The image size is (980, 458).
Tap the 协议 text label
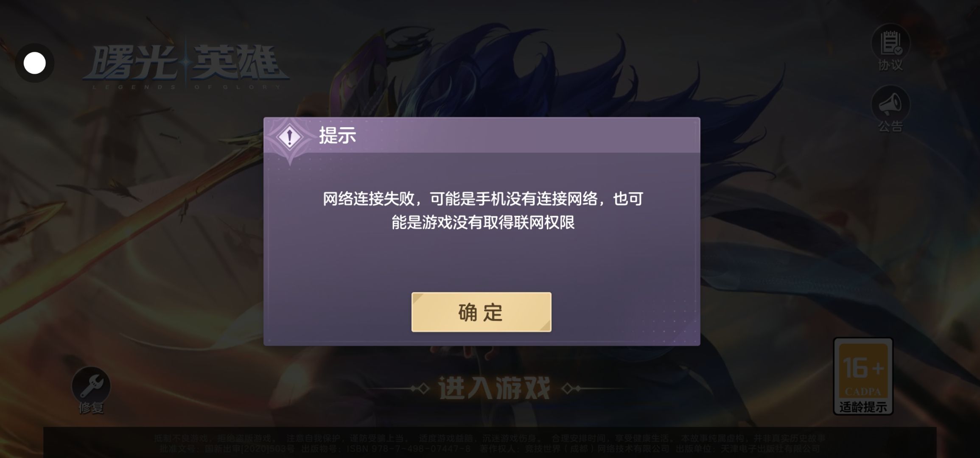click(x=890, y=65)
